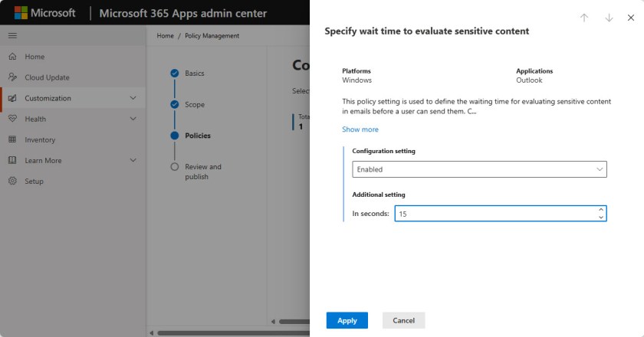Go to next policy with down arrow
Screen dimensions: 644x337
tap(609, 18)
